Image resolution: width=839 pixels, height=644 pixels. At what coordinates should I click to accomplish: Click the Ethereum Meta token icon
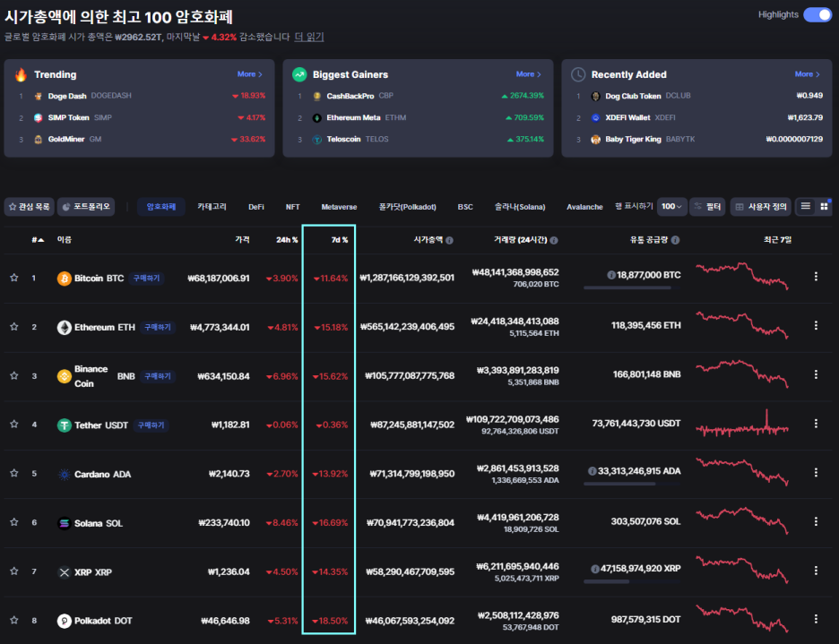pos(316,117)
